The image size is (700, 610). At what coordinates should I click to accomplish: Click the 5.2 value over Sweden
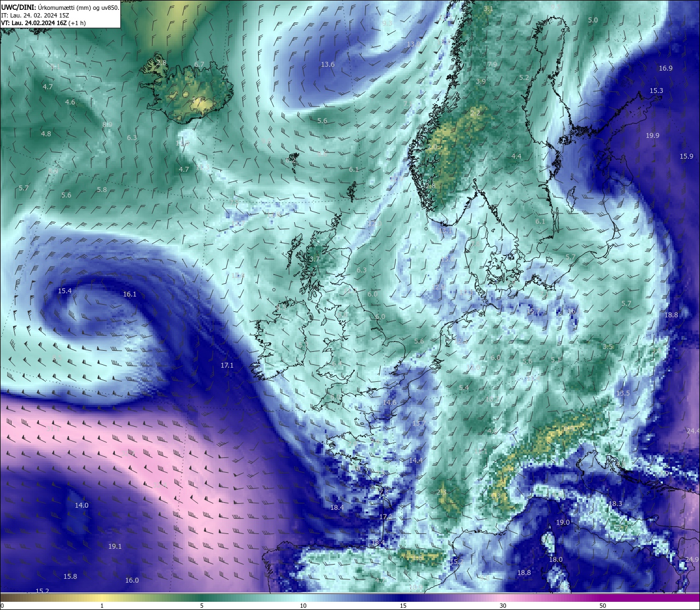(524, 78)
